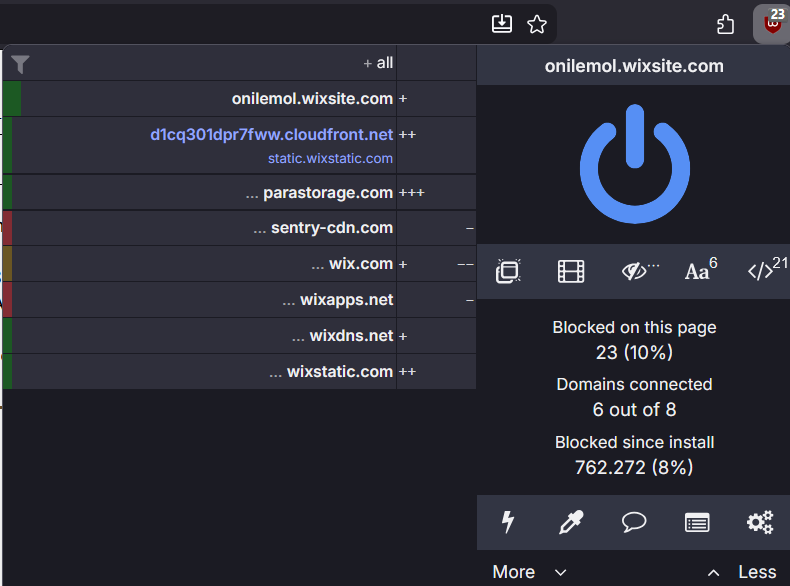Click the red swatch beside sentry-cdn.com
Viewport: 790px width, 586px height.
[7, 228]
